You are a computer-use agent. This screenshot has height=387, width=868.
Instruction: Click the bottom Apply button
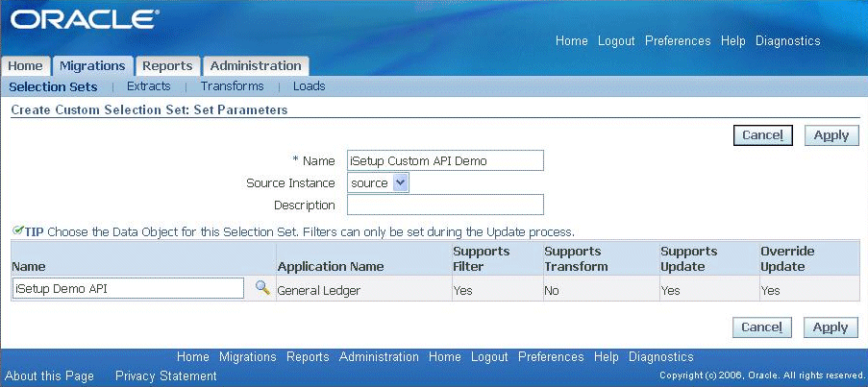click(831, 327)
